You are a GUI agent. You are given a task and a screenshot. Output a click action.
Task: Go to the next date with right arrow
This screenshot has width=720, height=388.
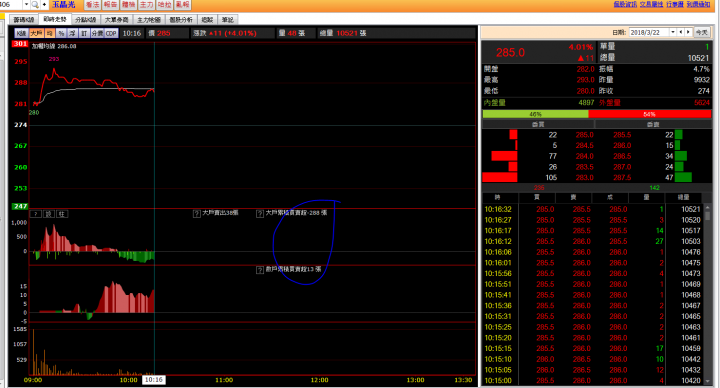[x=688, y=32]
